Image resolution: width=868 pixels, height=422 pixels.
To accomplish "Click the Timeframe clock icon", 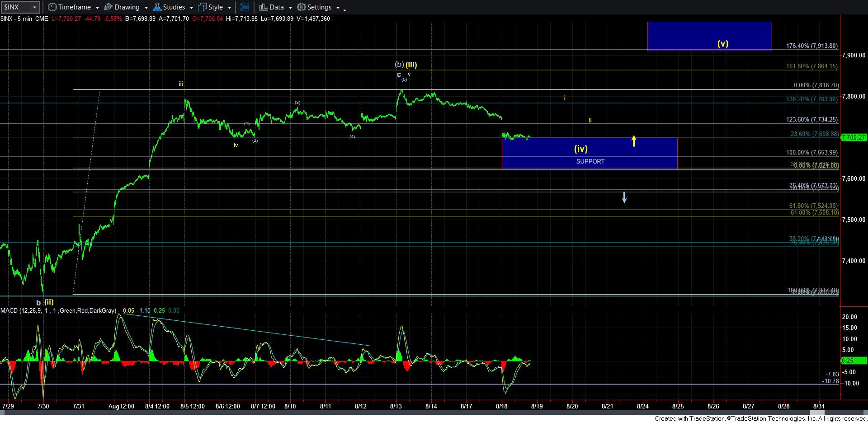I will point(52,7).
